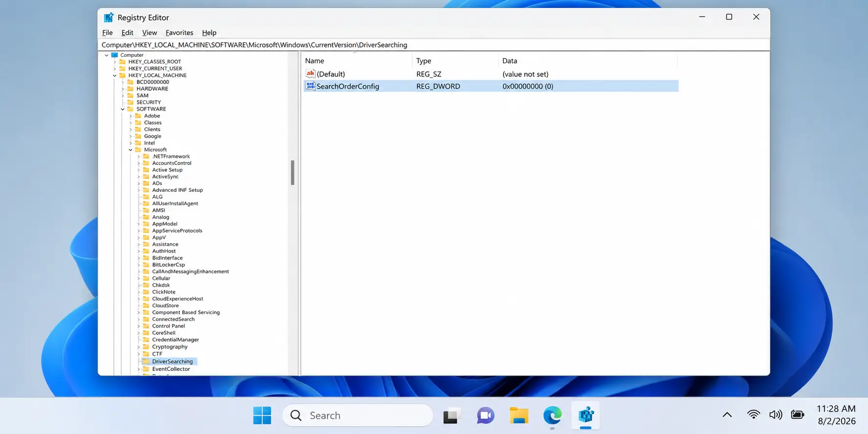Viewport: 868px width, 434px height.
Task: Select the SearchOrderConfig DWORD icon
Action: coord(310,86)
